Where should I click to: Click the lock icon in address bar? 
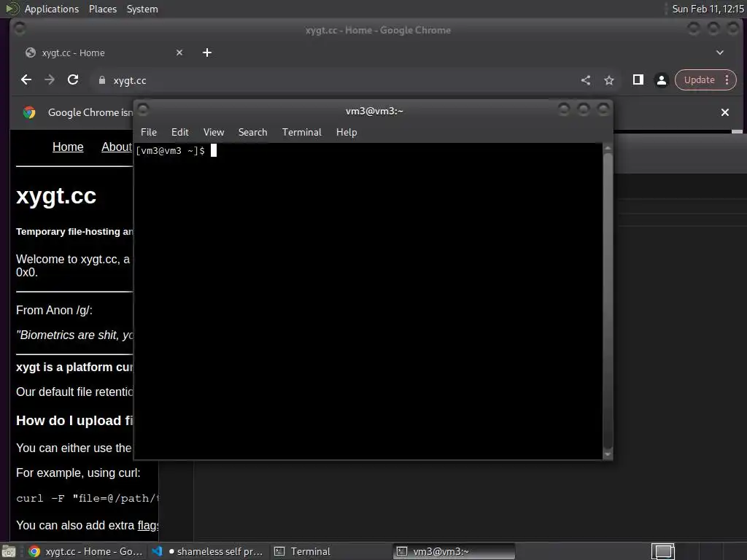pos(101,80)
